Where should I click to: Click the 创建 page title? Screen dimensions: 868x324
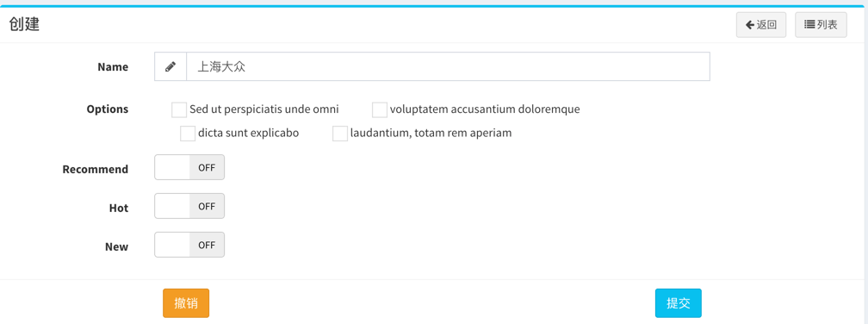(x=24, y=24)
